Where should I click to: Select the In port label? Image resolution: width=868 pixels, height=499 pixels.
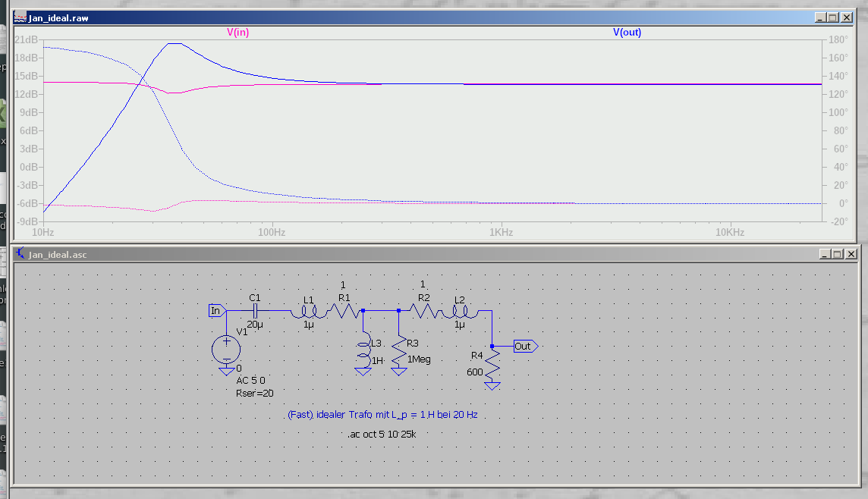[x=216, y=311]
